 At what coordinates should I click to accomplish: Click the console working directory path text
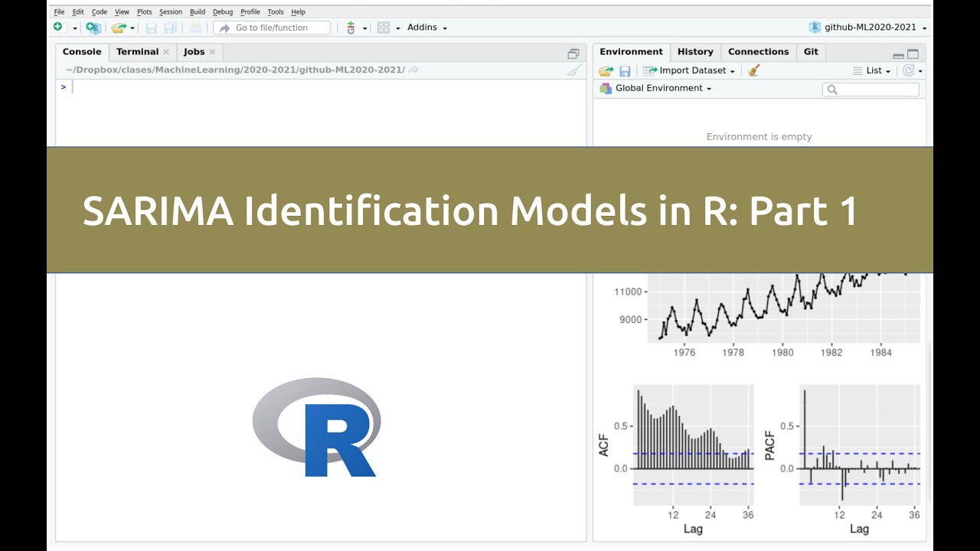(235, 70)
